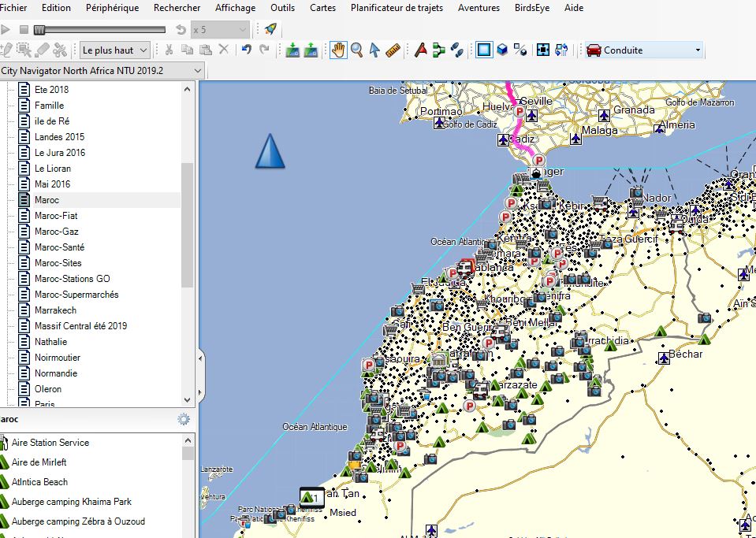This screenshot has width=756, height=538.
Task: Click the Undo arrow in the toolbar
Action: [246, 50]
